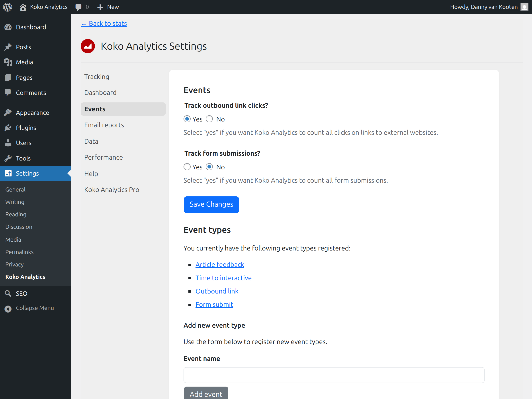Viewport: 532px width, 399px height.
Task: Select the Yes radio under outbound link clicks
Action: pyautogui.click(x=187, y=119)
